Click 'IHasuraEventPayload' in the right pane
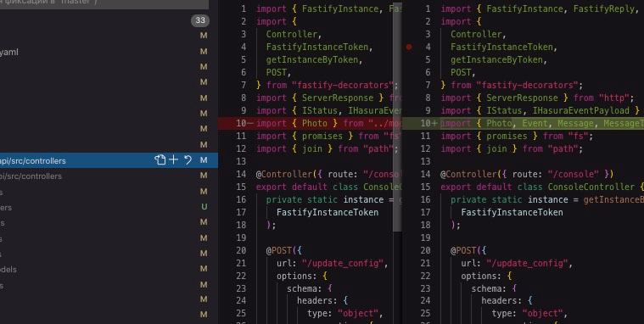 [580, 110]
